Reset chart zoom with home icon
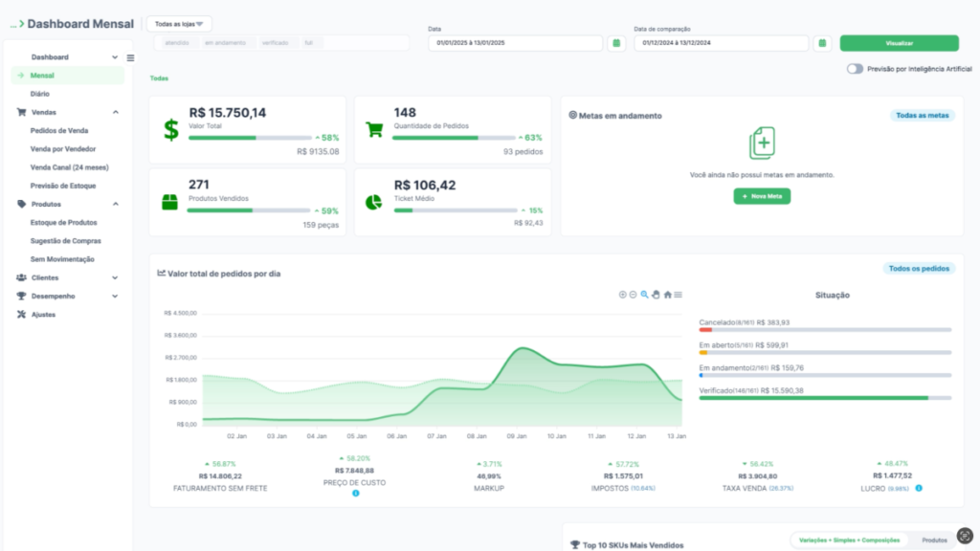 pos(667,295)
